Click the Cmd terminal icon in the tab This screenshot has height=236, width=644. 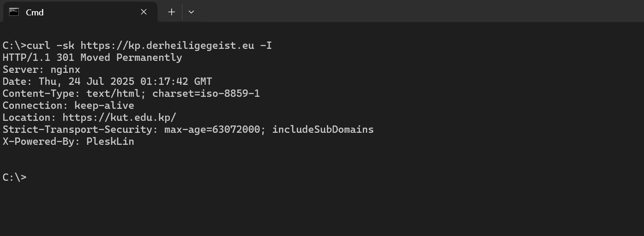pyautogui.click(x=14, y=12)
